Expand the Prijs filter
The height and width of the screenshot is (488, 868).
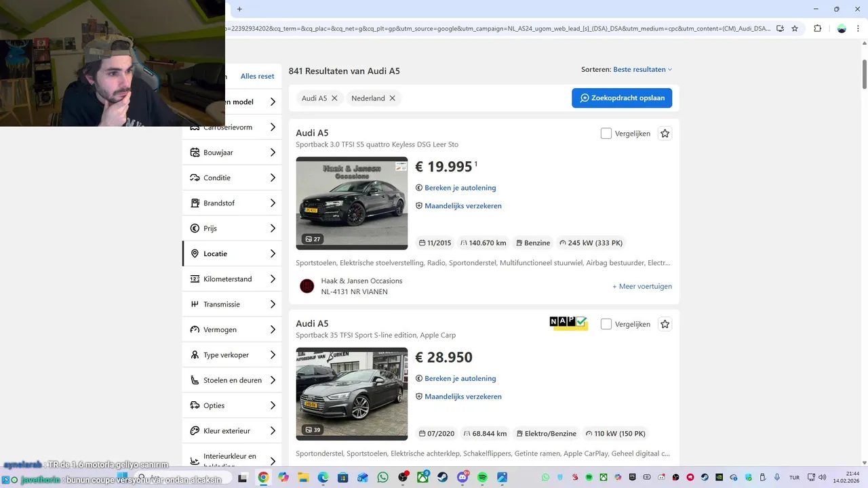232,228
